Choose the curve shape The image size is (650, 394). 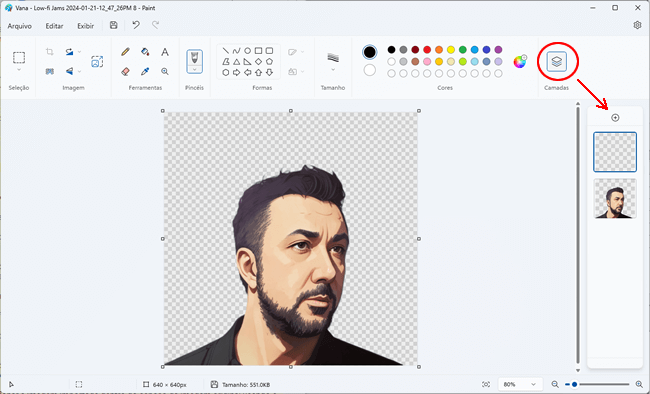pyautogui.click(x=236, y=51)
